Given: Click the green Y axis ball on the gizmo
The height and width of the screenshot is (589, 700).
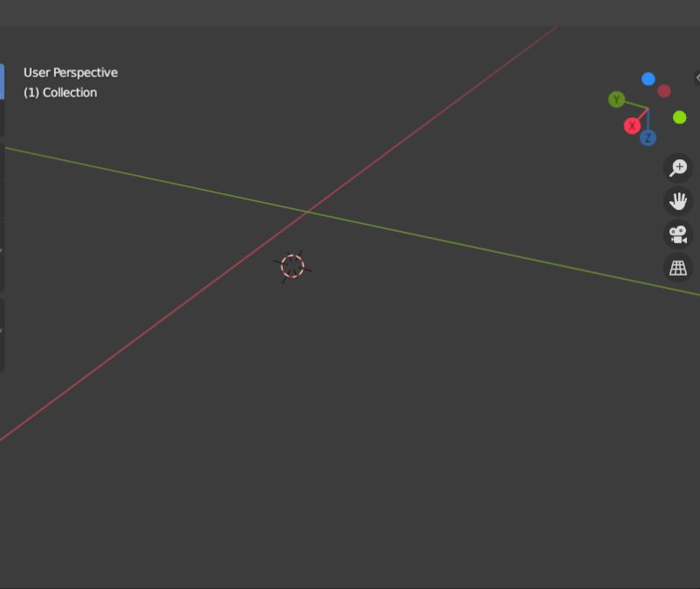Looking at the screenshot, I should [x=616, y=99].
